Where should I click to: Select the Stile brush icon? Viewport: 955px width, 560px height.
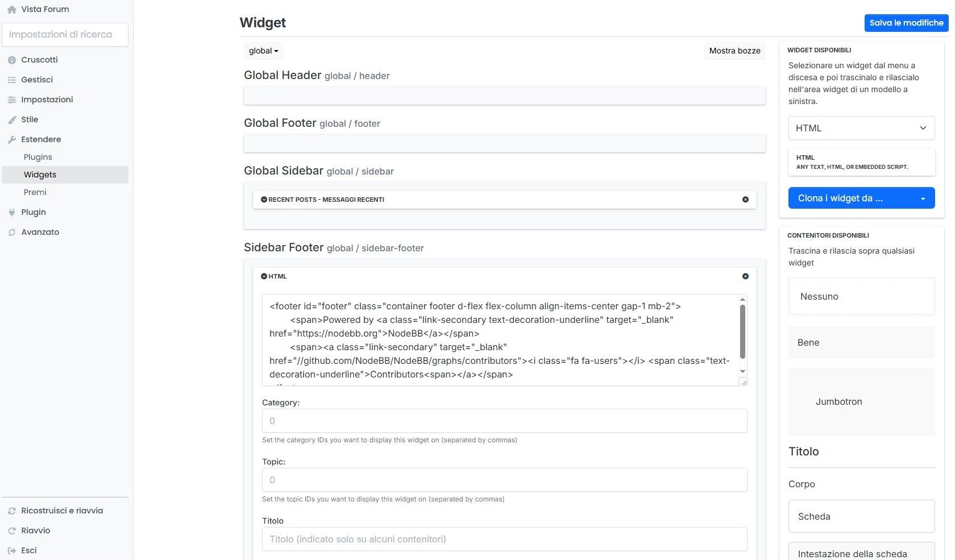click(11, 119)
